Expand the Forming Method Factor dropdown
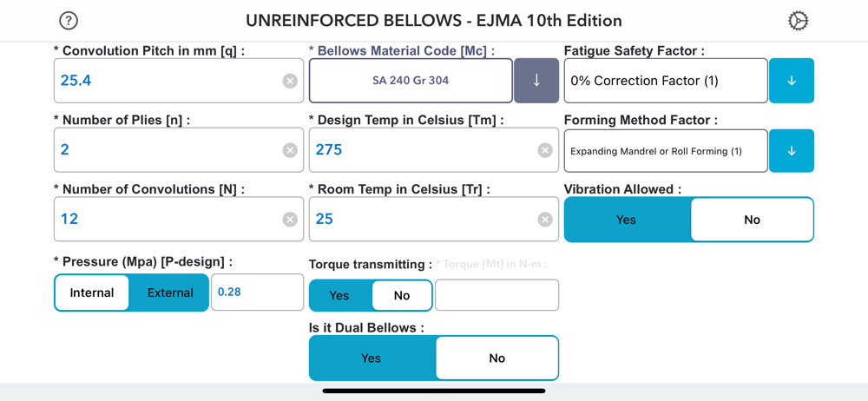Image resolution: width=868 pixels, height=401 pixels. coord(791,151)
